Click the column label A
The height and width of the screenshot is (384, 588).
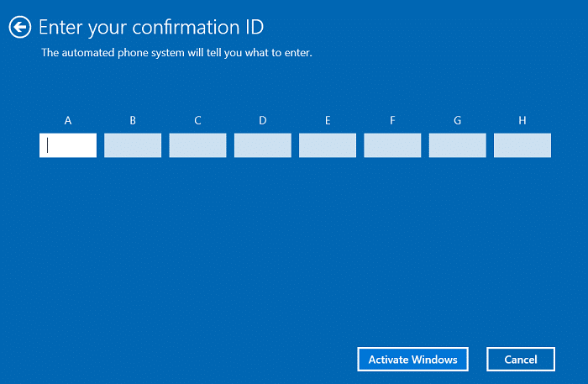click(x=68, y=121)
